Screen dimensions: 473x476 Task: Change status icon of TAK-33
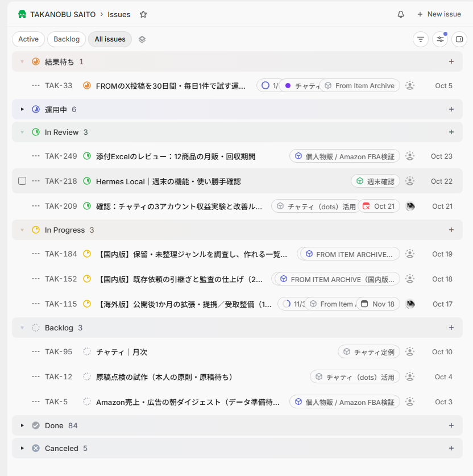coord(87,86)
